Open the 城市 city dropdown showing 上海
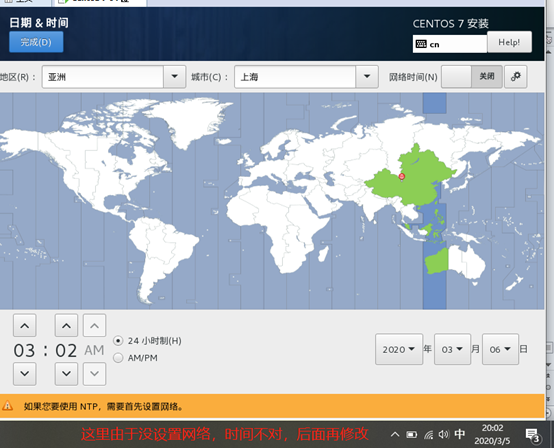This screenshot has height=448, width=554. [x=306, y=77]
